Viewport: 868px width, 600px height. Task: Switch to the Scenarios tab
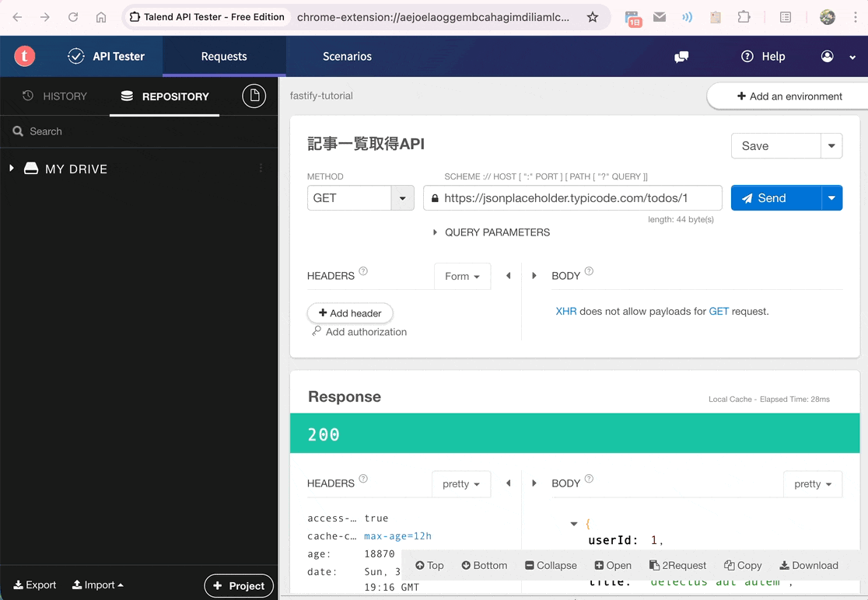point(347,57)
